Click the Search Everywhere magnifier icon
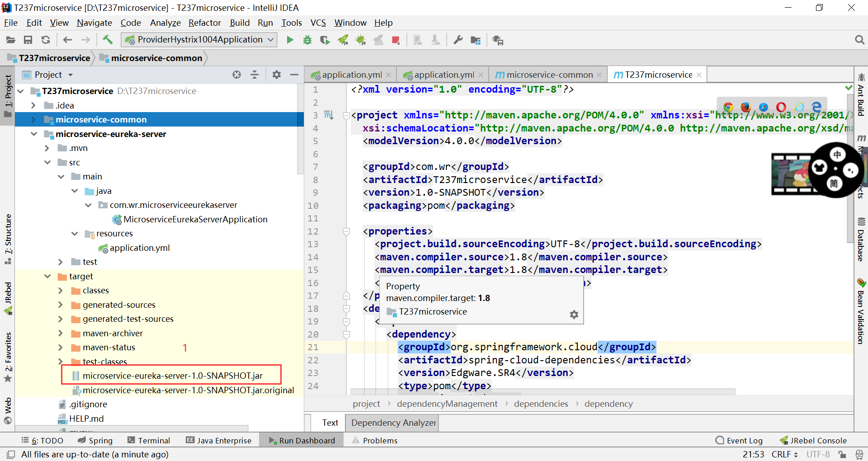 coord(859,40)
